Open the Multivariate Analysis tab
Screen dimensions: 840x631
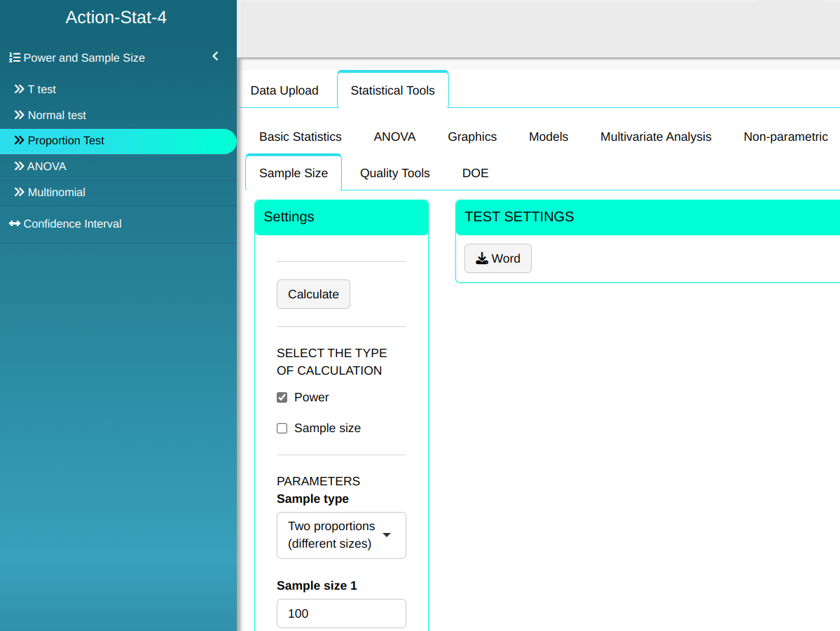tap(656, 137)
